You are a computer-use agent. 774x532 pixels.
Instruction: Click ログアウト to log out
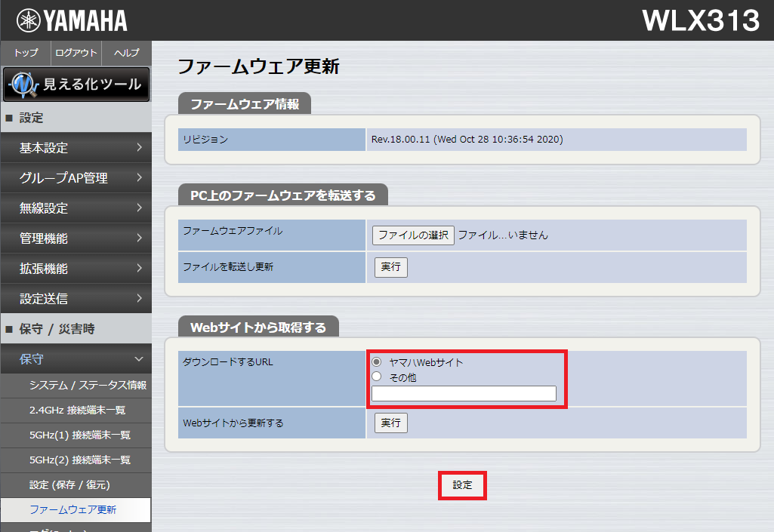coord(76,53)
